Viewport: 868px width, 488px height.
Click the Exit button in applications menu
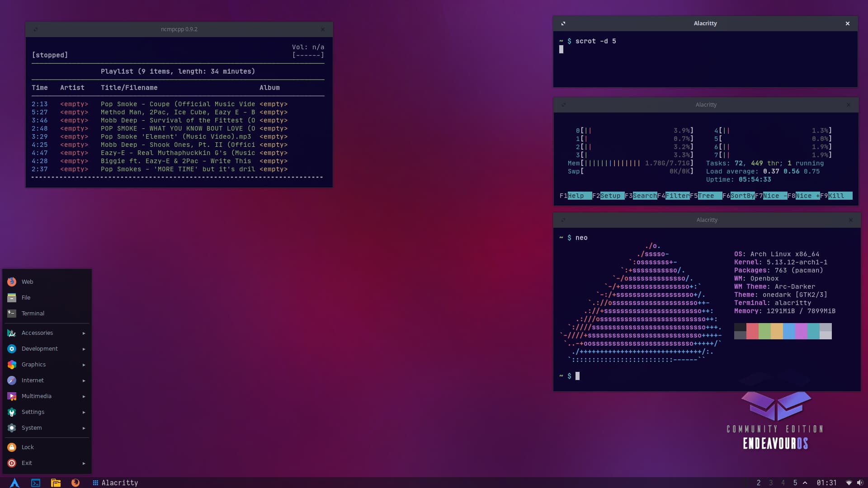coord(26,463)
